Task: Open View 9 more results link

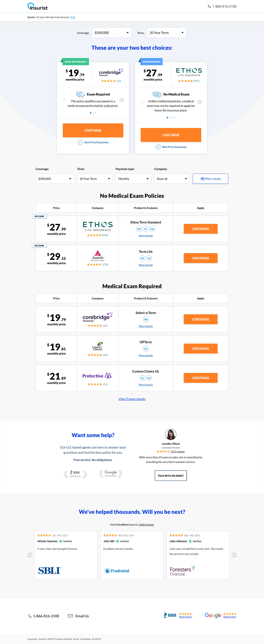Action: pyautogui.click(x=132, y=399)
